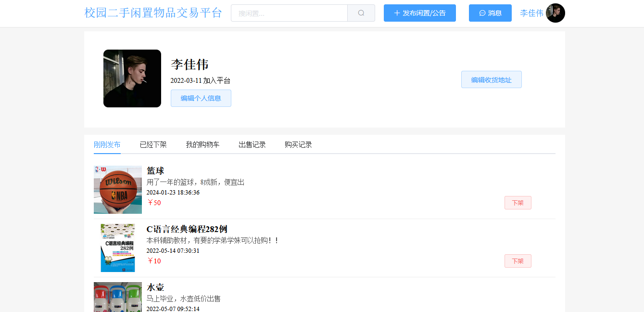Click the profile avatar photo of 李佳伟

(132, 78)
